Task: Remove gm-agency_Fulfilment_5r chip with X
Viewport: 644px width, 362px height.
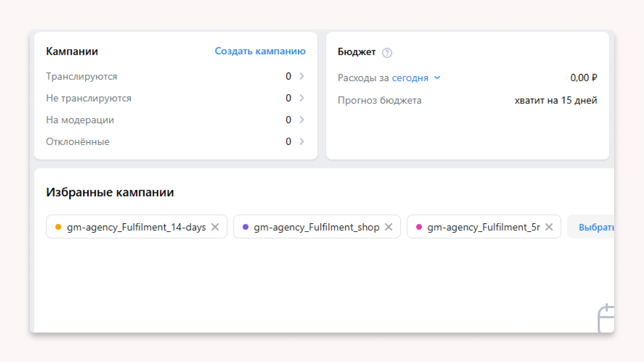Action: pyautogui.click(x=549, y=227)
